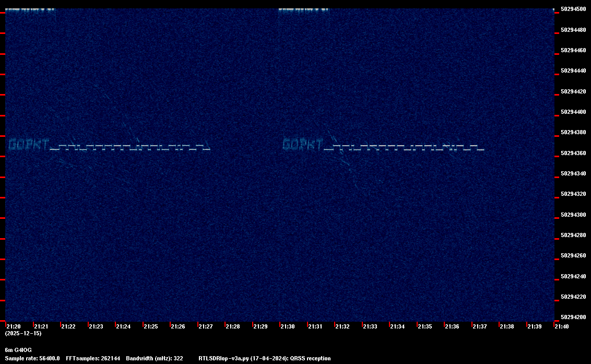Click the 50294280 frequency label
Image resolution: width=591 pixels, height=364 pixels.
pos(573,235)
